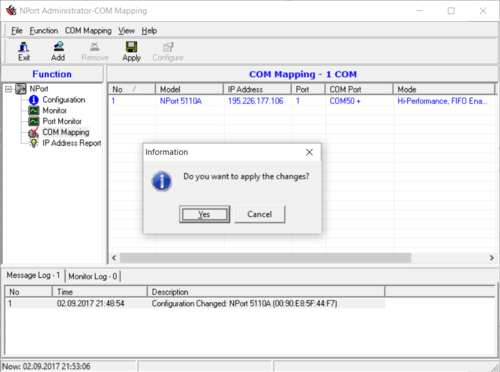500x372 pixels.
Task: Click the COM50 + cell
Action: pyautogui.click(x=345, y=101)
